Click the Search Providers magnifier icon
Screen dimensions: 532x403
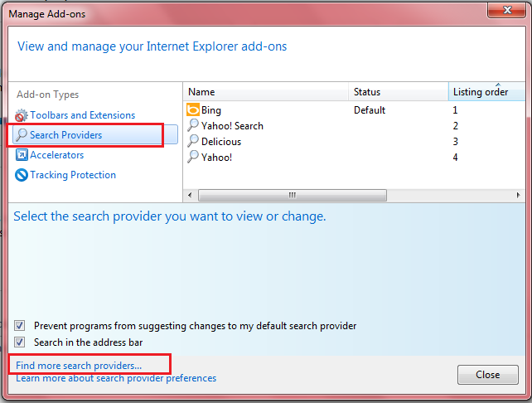click(x=22, y=135)
